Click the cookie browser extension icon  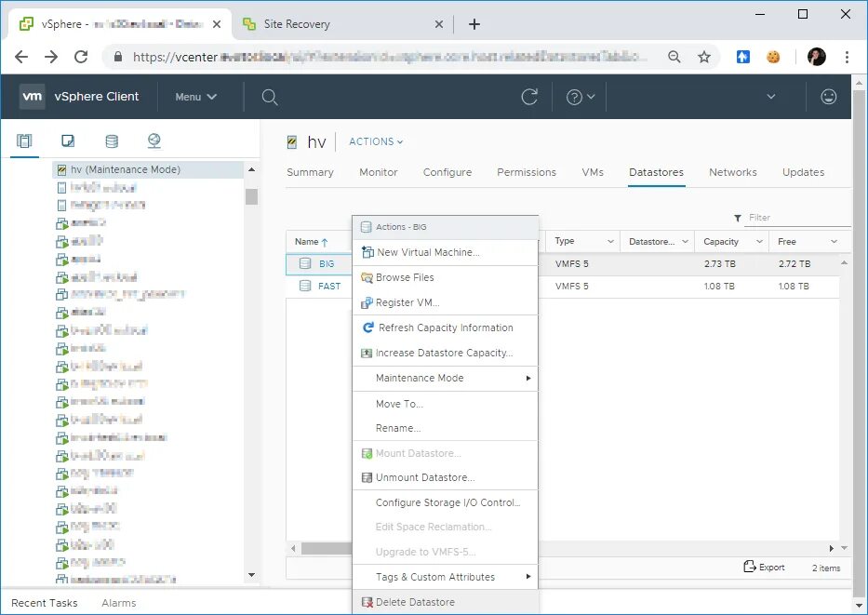pos(773,57)
